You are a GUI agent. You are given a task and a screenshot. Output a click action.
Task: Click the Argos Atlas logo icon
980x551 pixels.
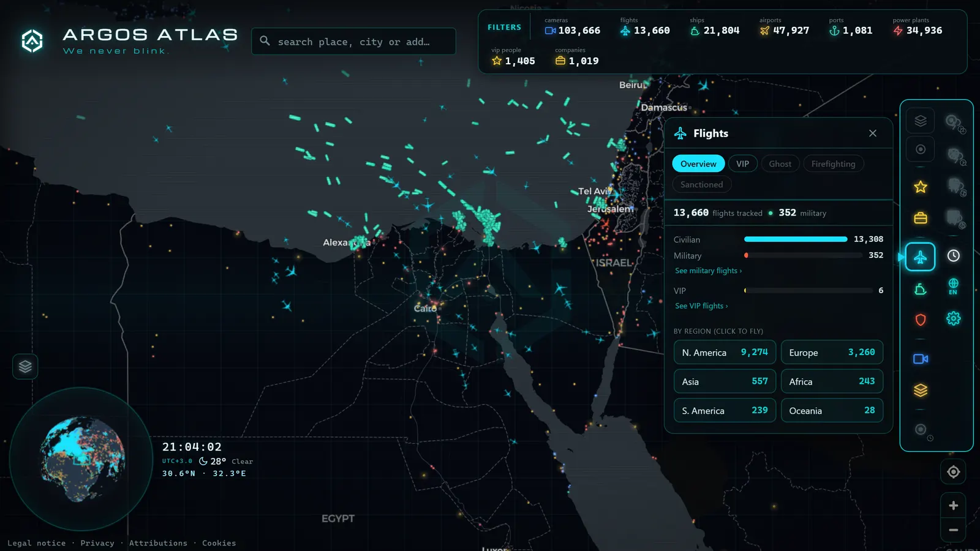(32, 41)
